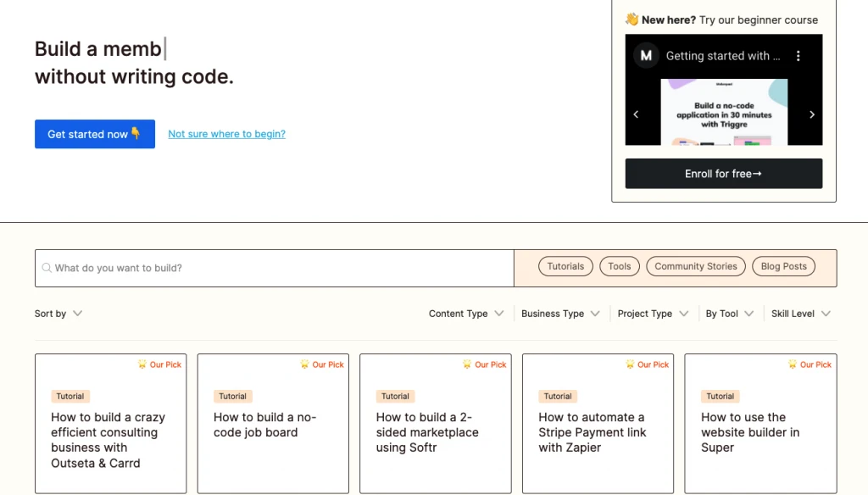Click Our Pick badge on job board card

tap(322, 364)
